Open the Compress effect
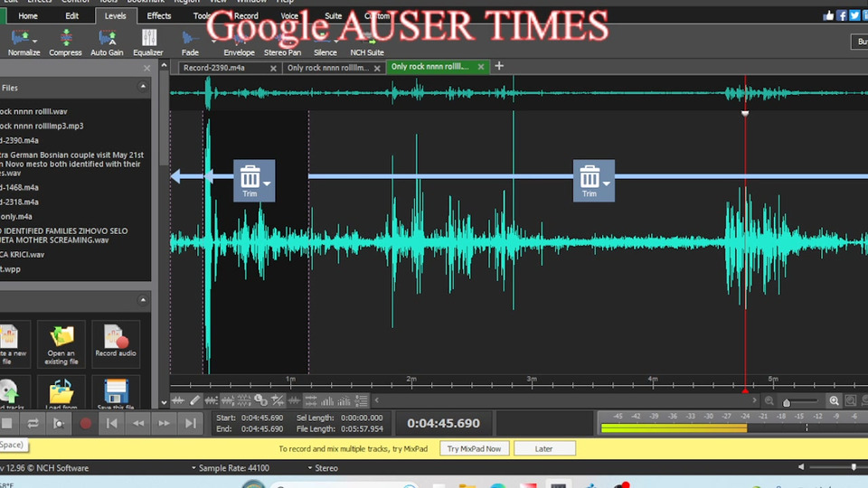 click(x=65, y=43)
